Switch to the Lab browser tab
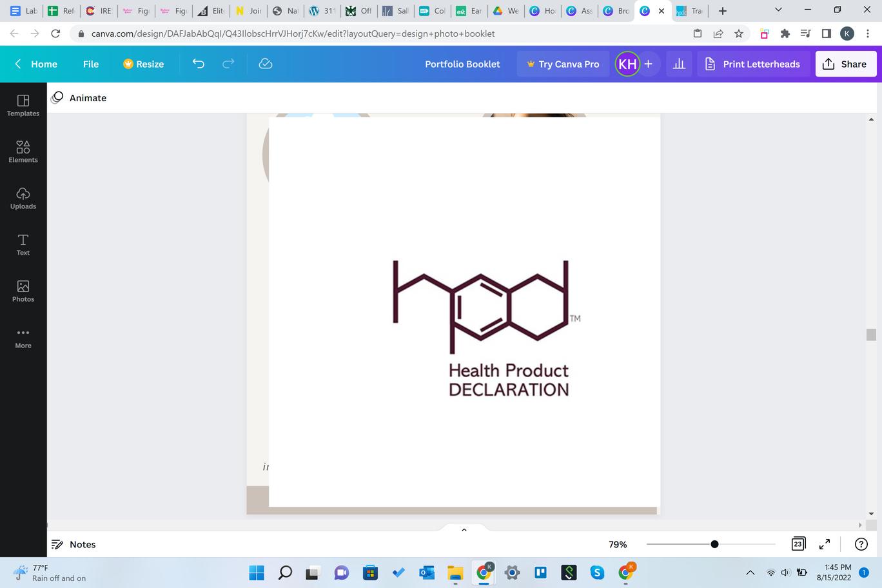This screenshot has height=588, width=882. tap(24, 11)
